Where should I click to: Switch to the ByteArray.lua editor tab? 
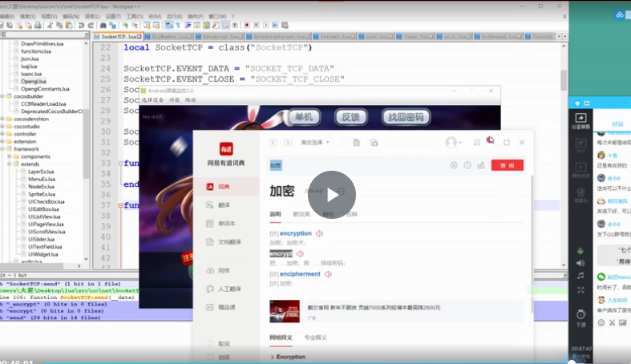(x=220, y=37)
